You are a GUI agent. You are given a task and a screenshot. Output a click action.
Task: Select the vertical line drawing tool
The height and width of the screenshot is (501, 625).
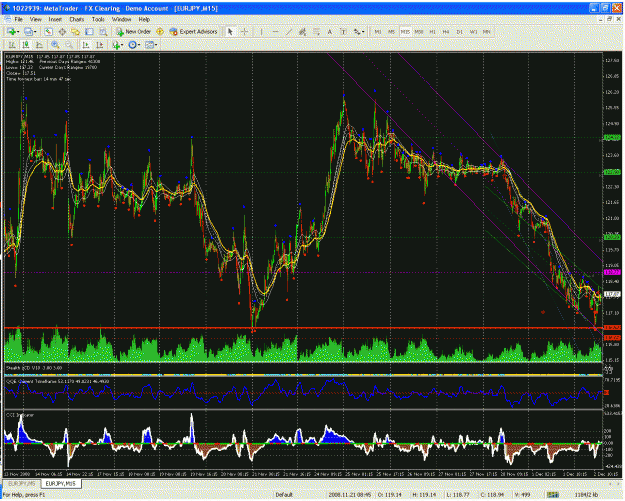click(x=261, y=32)
